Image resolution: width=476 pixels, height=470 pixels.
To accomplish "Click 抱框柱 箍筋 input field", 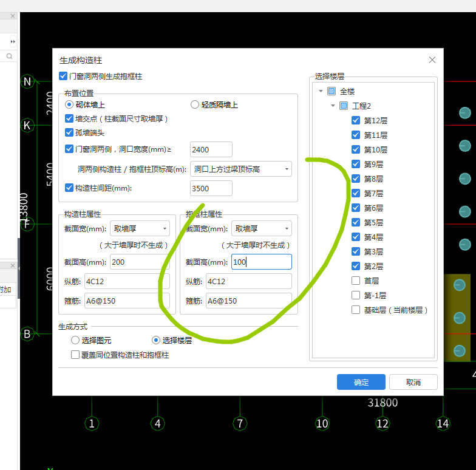I will (x=249, y=301).
